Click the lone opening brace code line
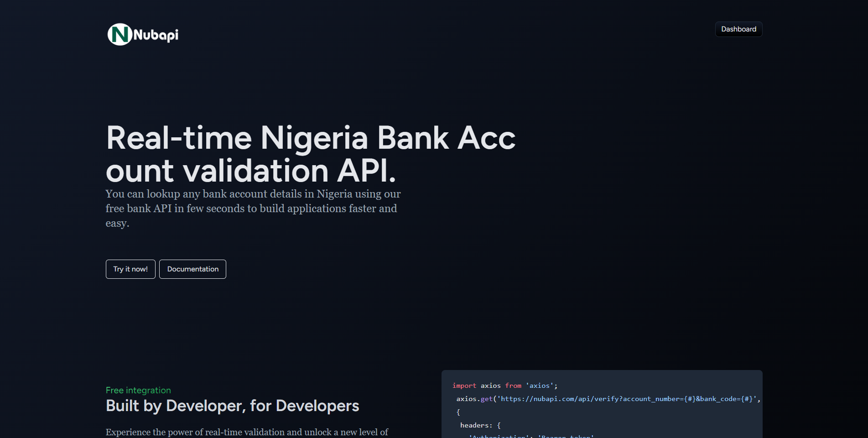The height and width of the screenshot is (438, 868). coord(458,412)
